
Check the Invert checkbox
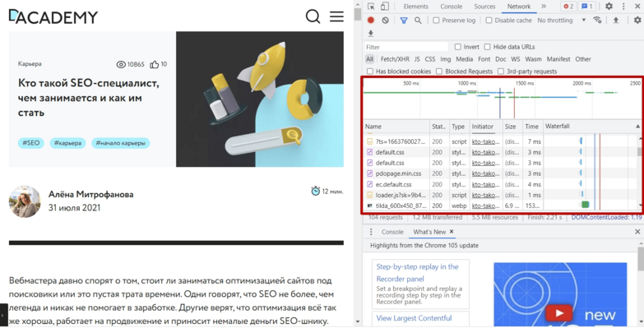[457, 47]
